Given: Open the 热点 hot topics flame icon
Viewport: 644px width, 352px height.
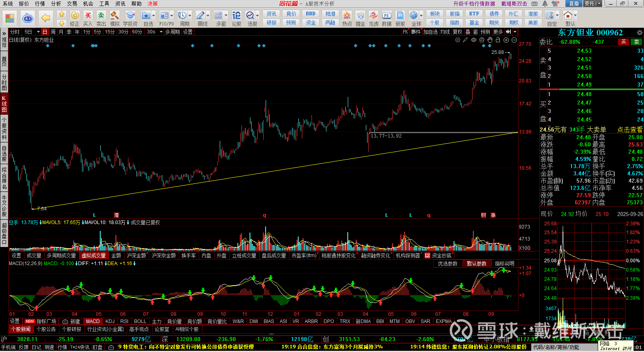Looking at the screenshot, I should click(347, 15).
